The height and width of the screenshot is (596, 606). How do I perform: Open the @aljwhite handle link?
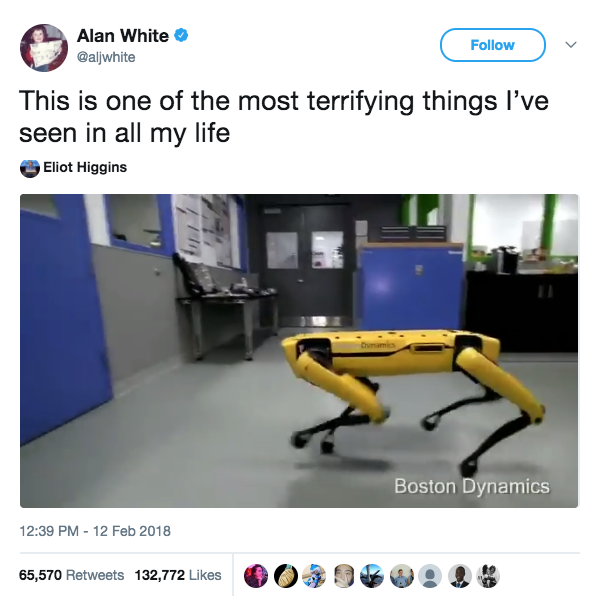pyautogui.click(x=106, y=57)
